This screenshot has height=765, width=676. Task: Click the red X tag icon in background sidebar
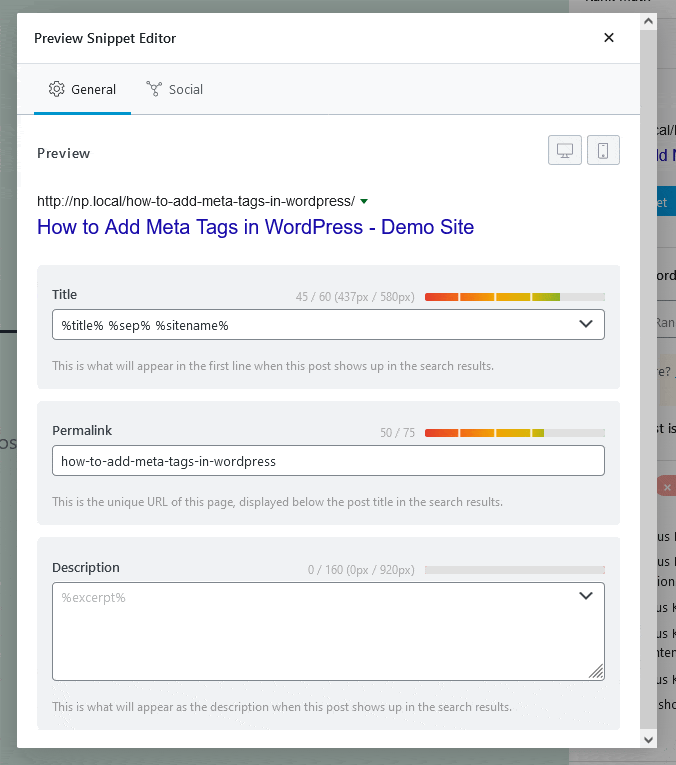click(x=667, y=487)
